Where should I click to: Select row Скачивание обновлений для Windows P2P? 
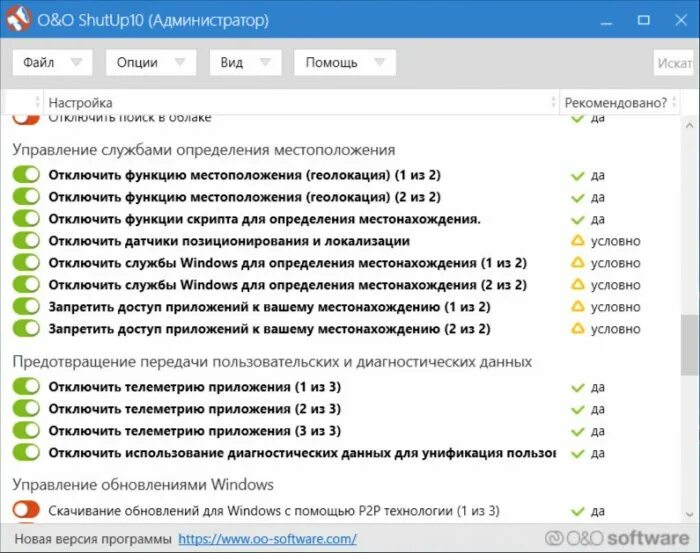pyautogui.click(x=274, y=511)
